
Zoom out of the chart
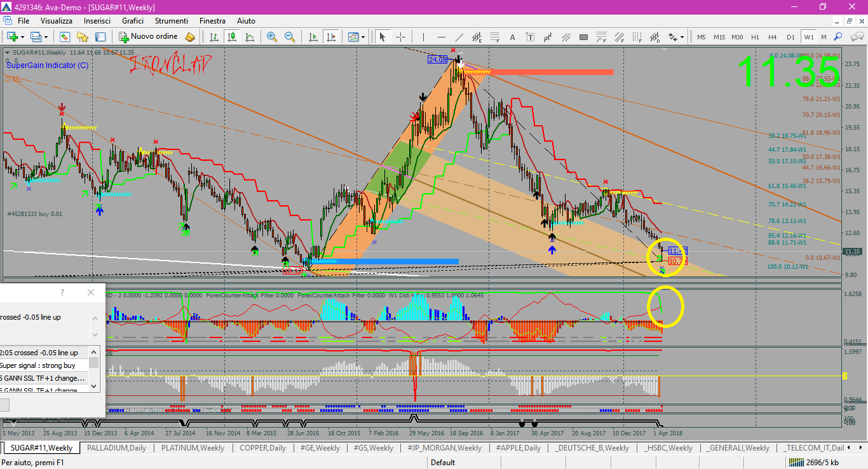pos(290,37)
